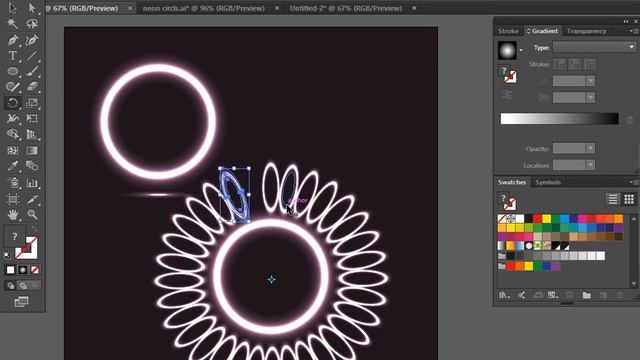Image resolution: width=640 pixels, height=360 pixels.
Task: Select the Symbol Sprayer tool
Action: (x=13, y=182)
